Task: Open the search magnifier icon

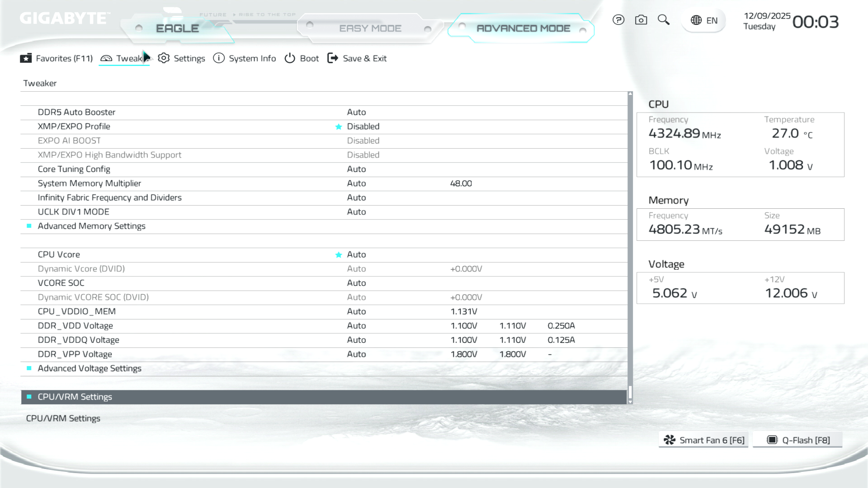Action: [663, 19]
